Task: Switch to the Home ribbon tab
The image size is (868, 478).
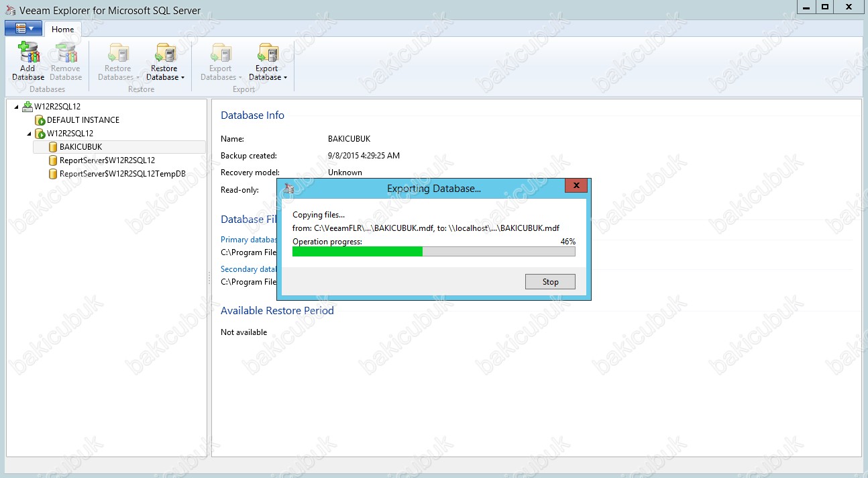Action: (63, 30)
